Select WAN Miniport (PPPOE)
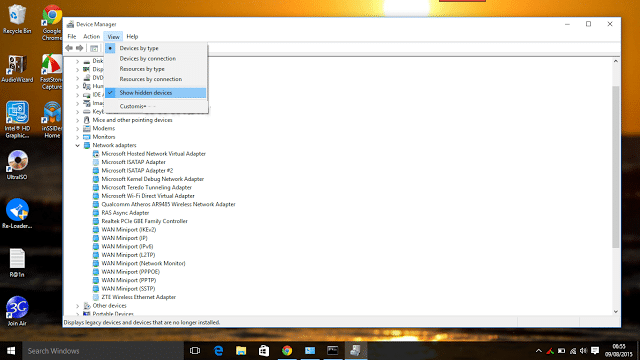Viewport: 640px width, 360px height. (x=131, y=272)
